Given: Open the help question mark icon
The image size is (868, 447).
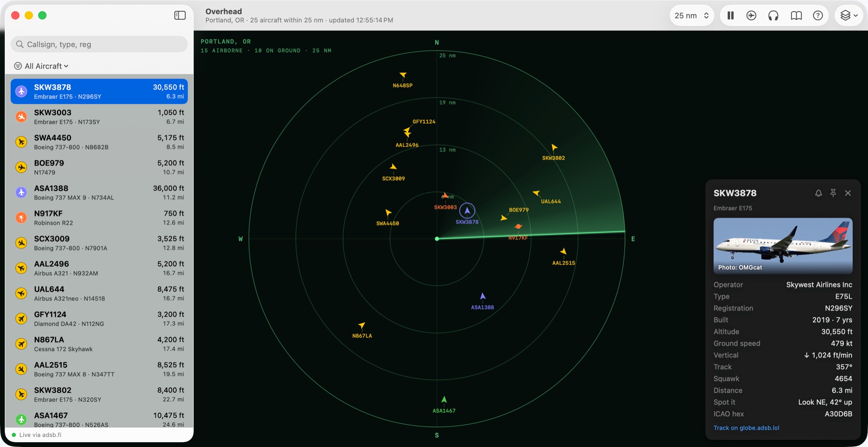Looking at the screenshot, I should (818, 16).
